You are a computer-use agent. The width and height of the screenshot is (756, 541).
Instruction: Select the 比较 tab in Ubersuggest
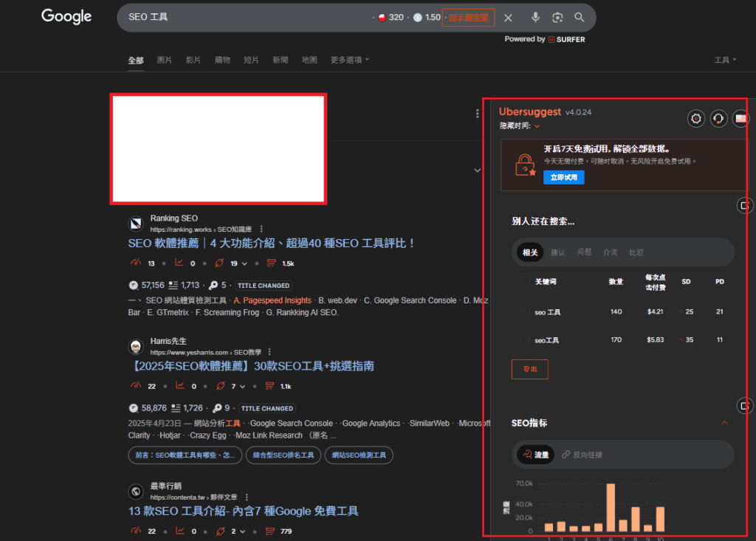click(636, 252)
